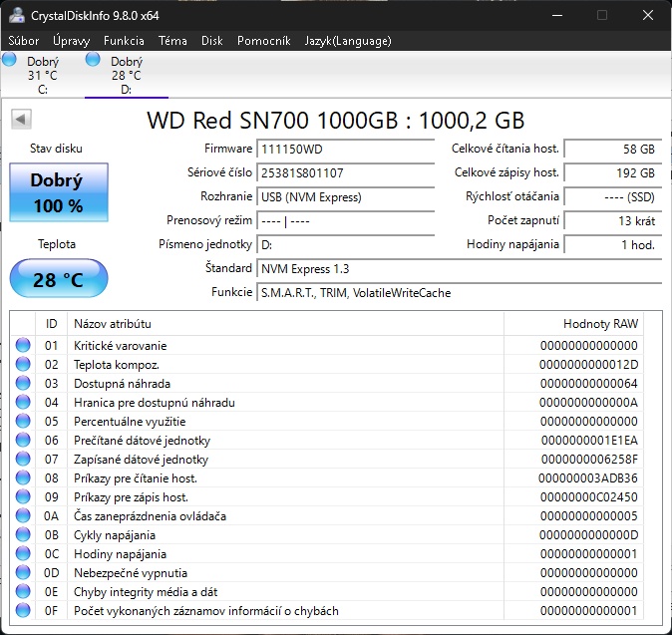This screenshot has height=635, width=672.
Task: Click total host reads value 58 GB
Action: click(x=613, y=150)
